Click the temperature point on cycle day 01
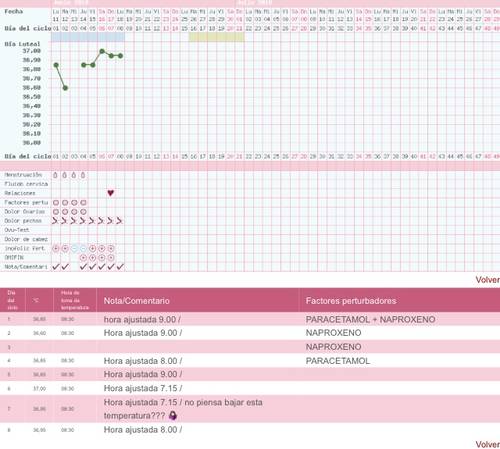 coord(56,65)
